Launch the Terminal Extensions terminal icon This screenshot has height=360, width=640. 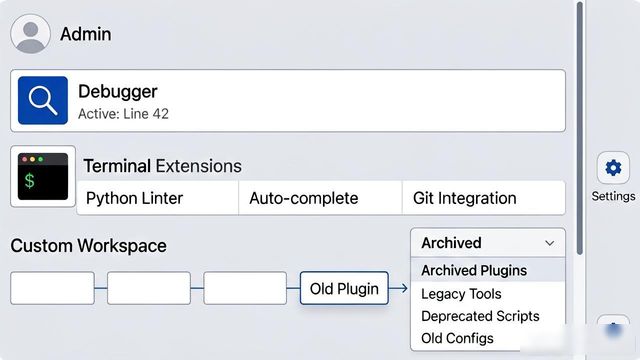(43, 176)
